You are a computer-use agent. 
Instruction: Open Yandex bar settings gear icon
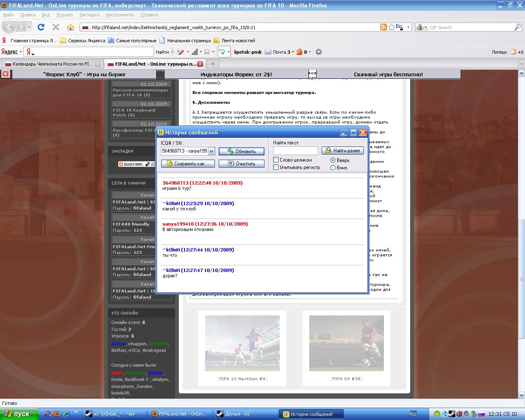tap(318, 52)
